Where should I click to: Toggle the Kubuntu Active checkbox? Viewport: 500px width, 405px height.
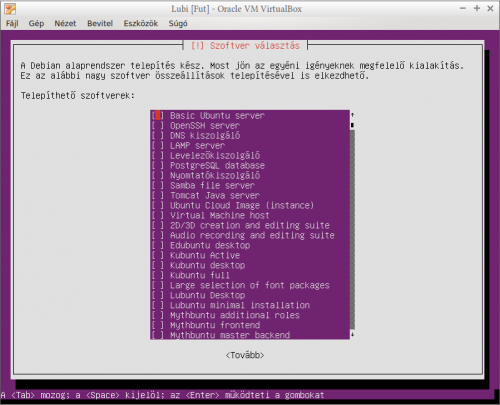[x=158, y=256]
